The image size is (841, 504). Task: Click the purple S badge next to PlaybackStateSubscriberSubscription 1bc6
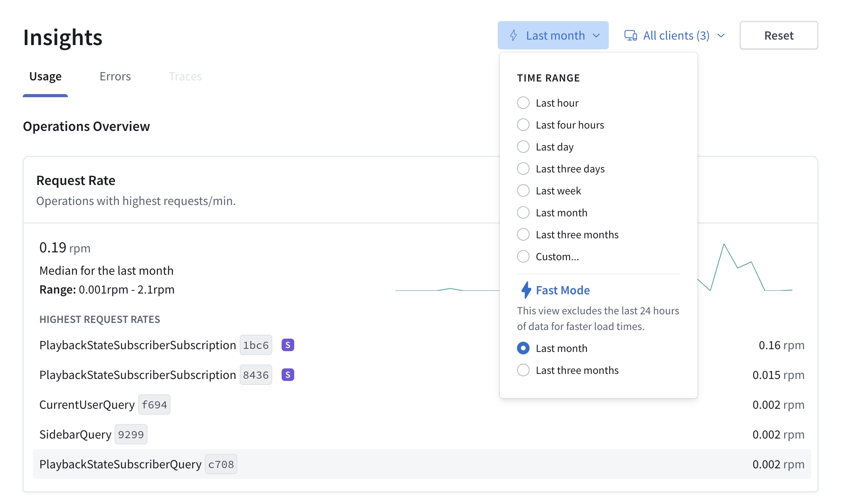click(x=288, y=345)
